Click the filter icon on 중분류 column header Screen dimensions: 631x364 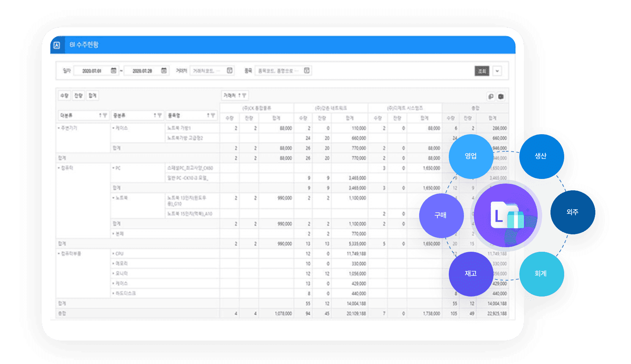point(159,115)
